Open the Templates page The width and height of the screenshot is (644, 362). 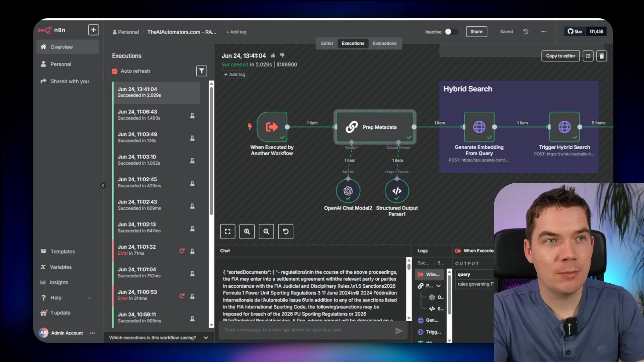62,251
